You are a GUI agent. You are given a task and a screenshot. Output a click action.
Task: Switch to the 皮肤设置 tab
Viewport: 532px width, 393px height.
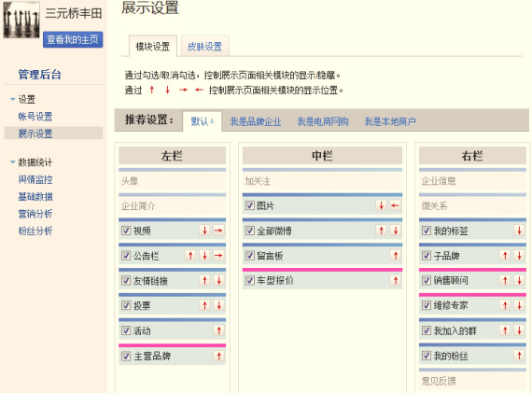pos(204,47)
